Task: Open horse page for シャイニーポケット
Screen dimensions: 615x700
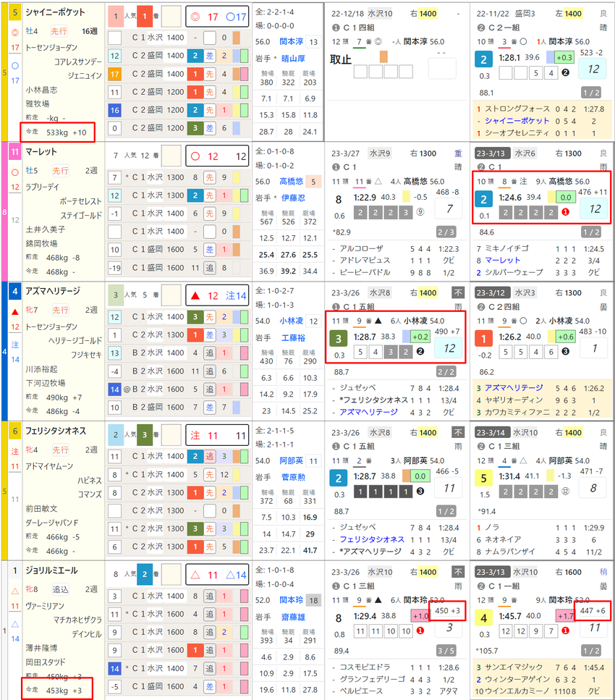Action: coord(55,12)
